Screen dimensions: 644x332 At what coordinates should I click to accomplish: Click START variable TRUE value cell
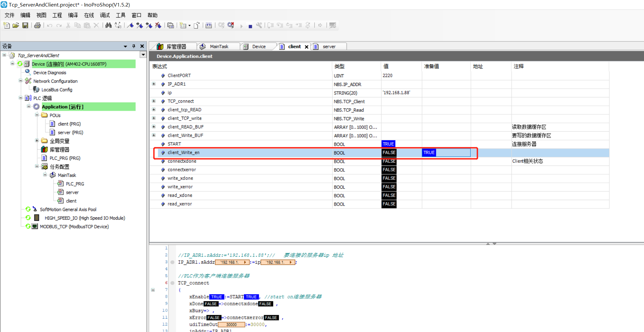coord(388,144)
